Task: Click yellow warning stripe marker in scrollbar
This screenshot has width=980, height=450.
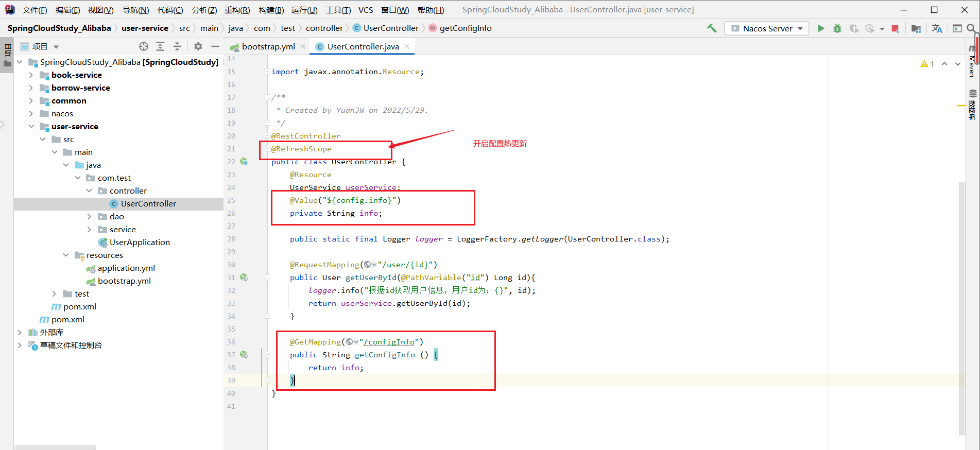Action: pyautogui.click(x=961, y=106)
